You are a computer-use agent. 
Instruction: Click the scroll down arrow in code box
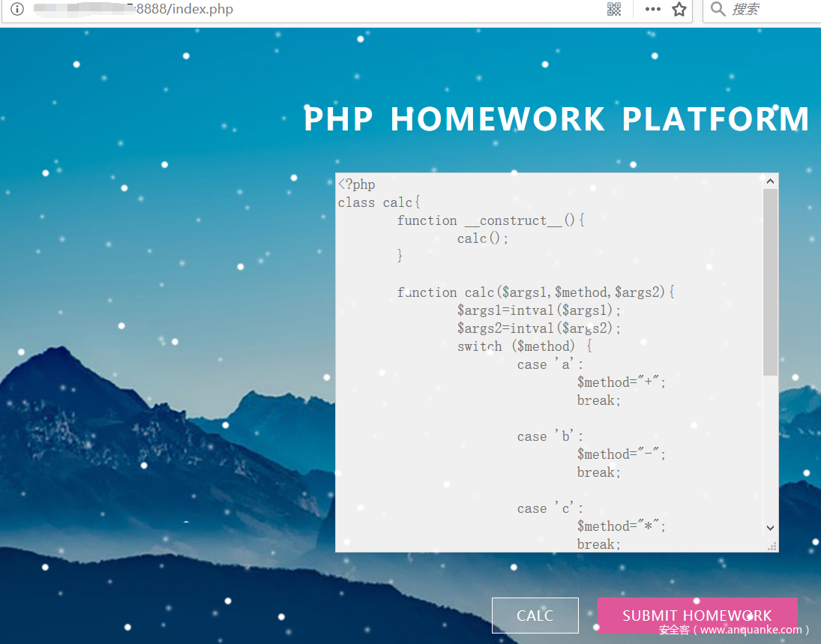point(770,528)
